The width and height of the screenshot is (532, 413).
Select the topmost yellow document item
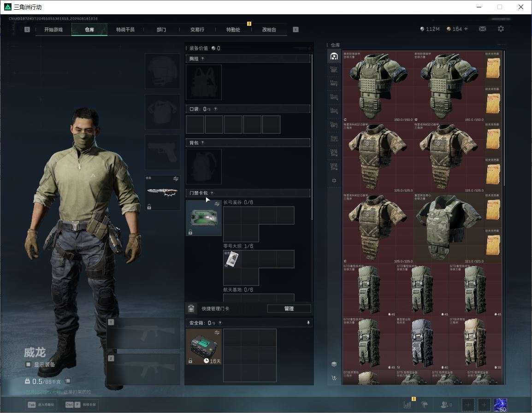point(493,69)
